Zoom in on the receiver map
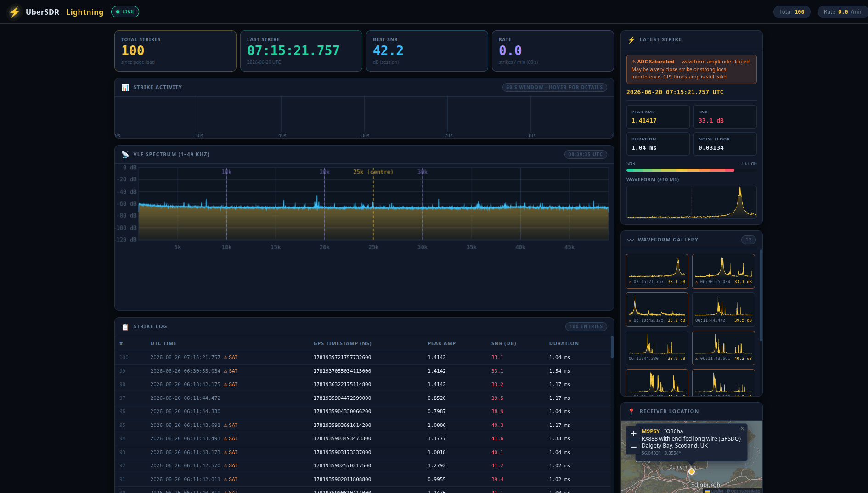The height and width of the screenshot is (493, 868). point(633,433)
